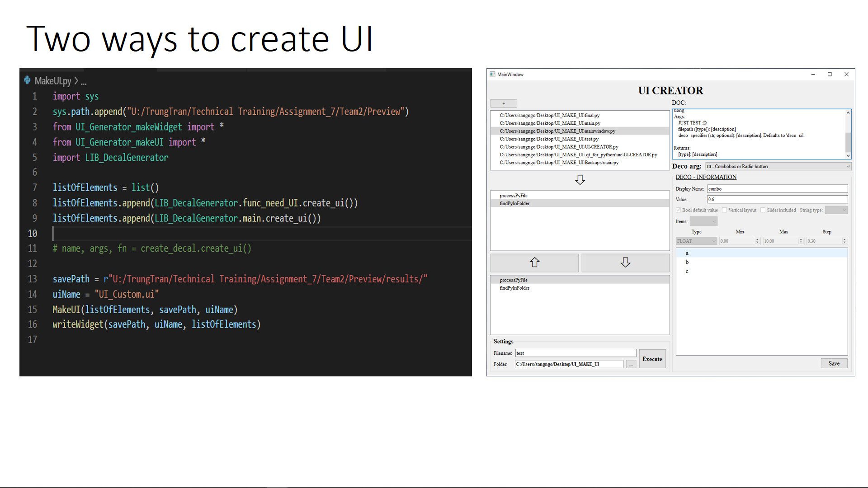Select mainwindow.py in the file list
Screen dimensions: 868x488
557,131
